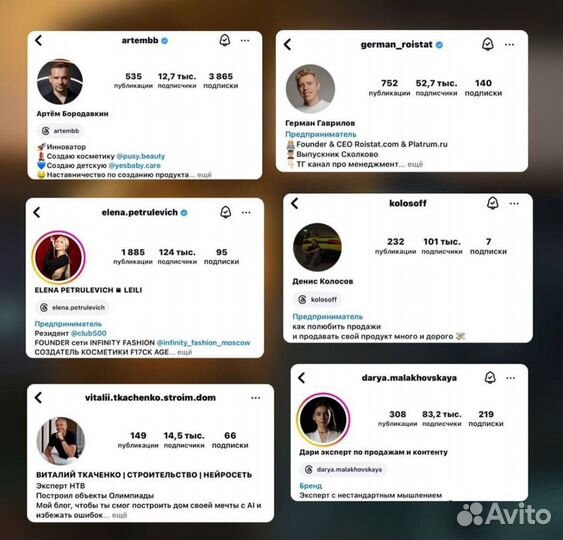View German Gavrilov's profile photo
This screenshot has width=563, height=540.
click(310, 89)
